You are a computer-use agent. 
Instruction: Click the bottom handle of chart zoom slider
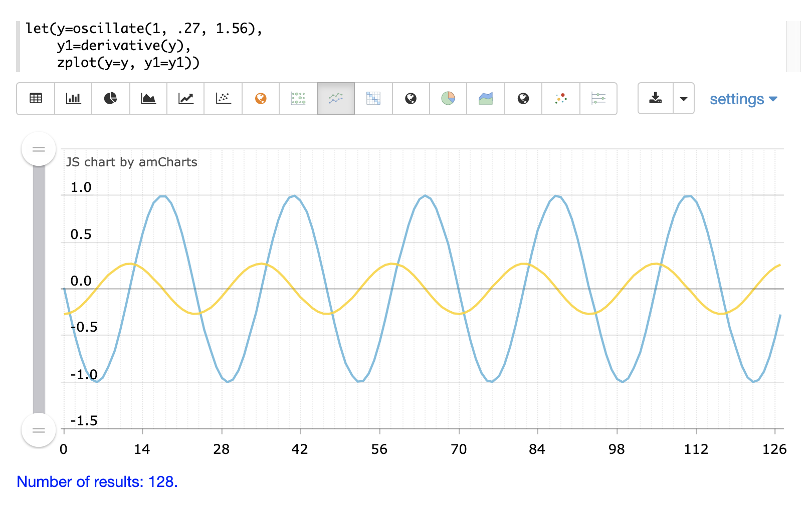click(x=39, y=430)
